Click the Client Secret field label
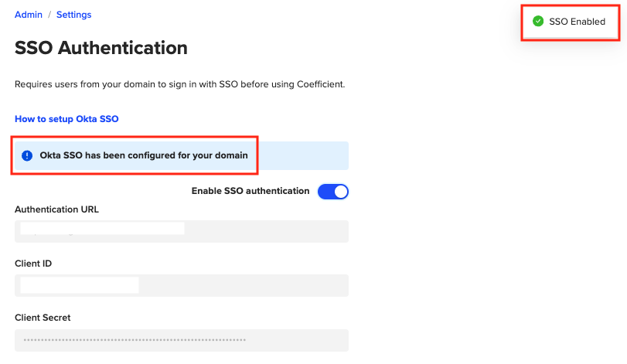 point(43,318)
